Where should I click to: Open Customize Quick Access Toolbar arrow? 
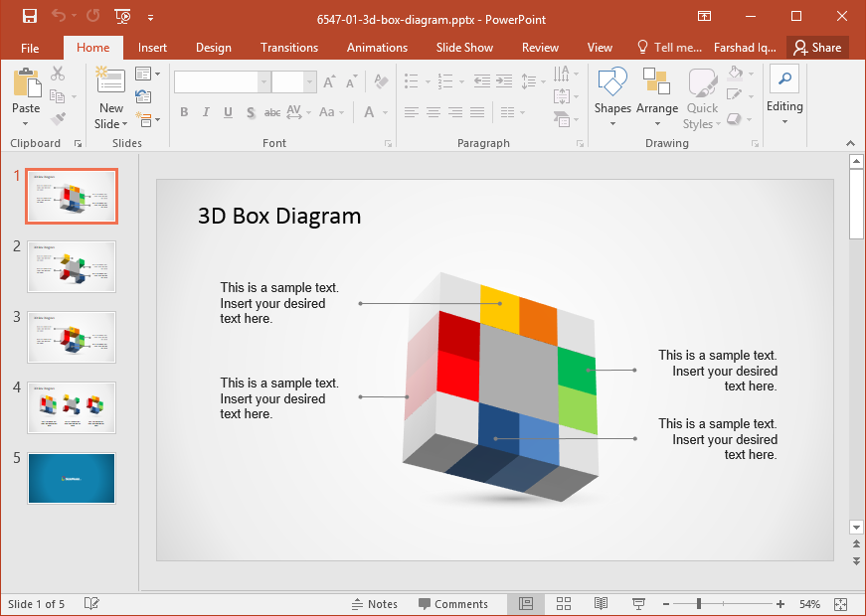(x=150, y=18)
